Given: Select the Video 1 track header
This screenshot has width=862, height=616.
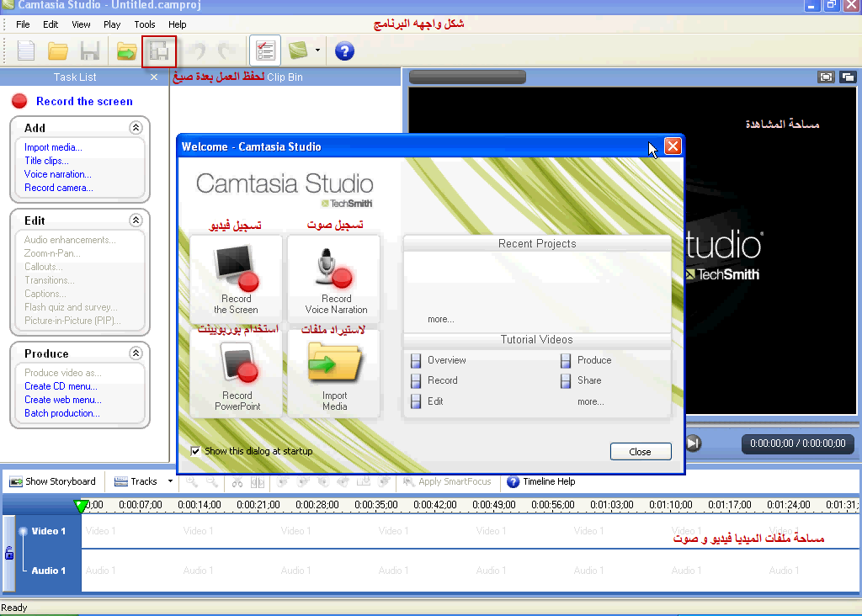Looking at the screenshot, I should coord(48,531).
